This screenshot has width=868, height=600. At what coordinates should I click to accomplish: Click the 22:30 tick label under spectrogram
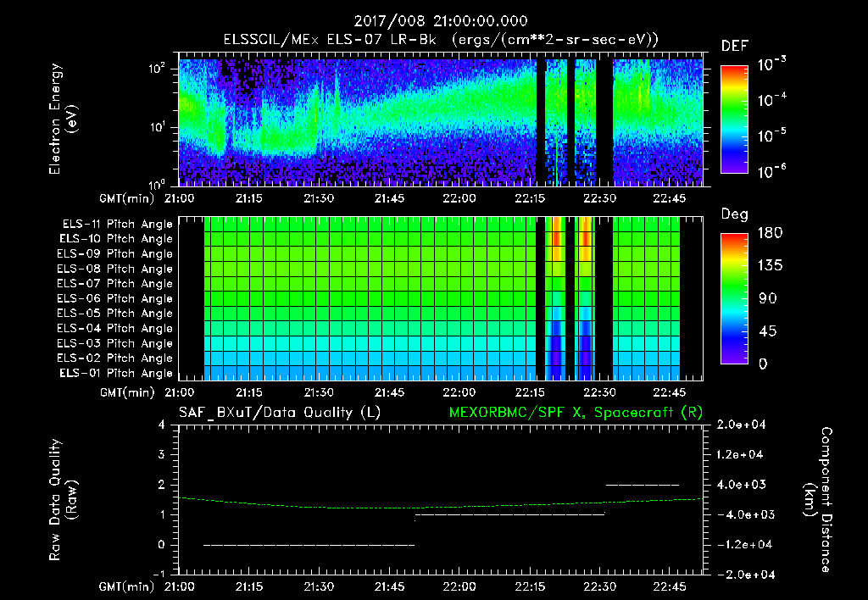click(x=599, y=198)
